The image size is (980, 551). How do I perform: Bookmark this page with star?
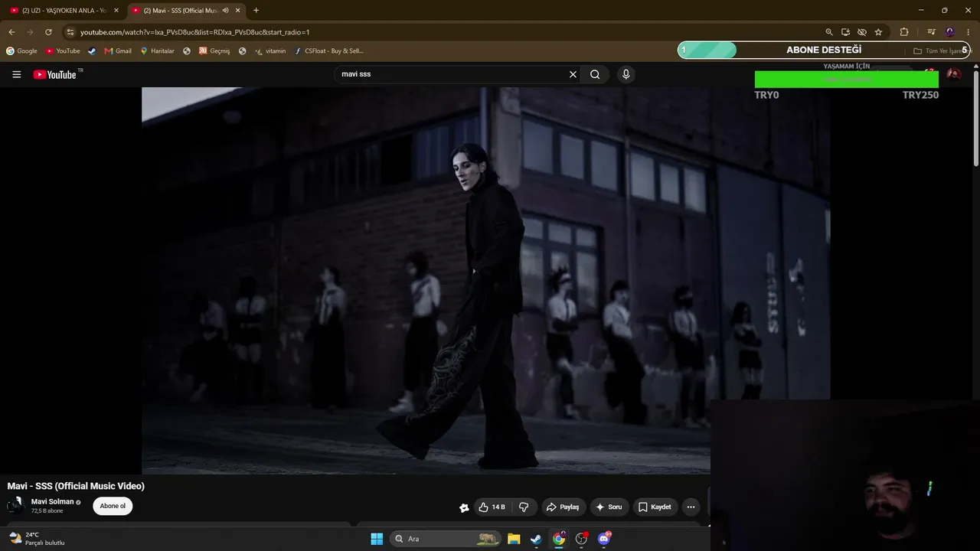pos(878,32)
